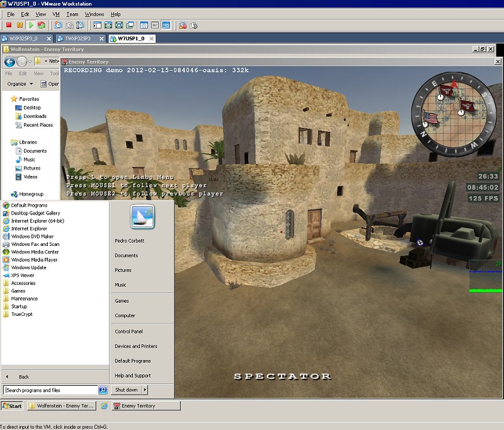Close the TWXP32SP3 tab

[x=101, y=38]
